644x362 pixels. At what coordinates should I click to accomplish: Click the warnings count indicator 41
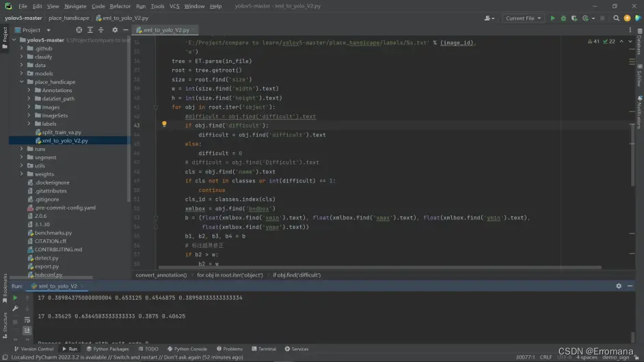coord(594,42)
